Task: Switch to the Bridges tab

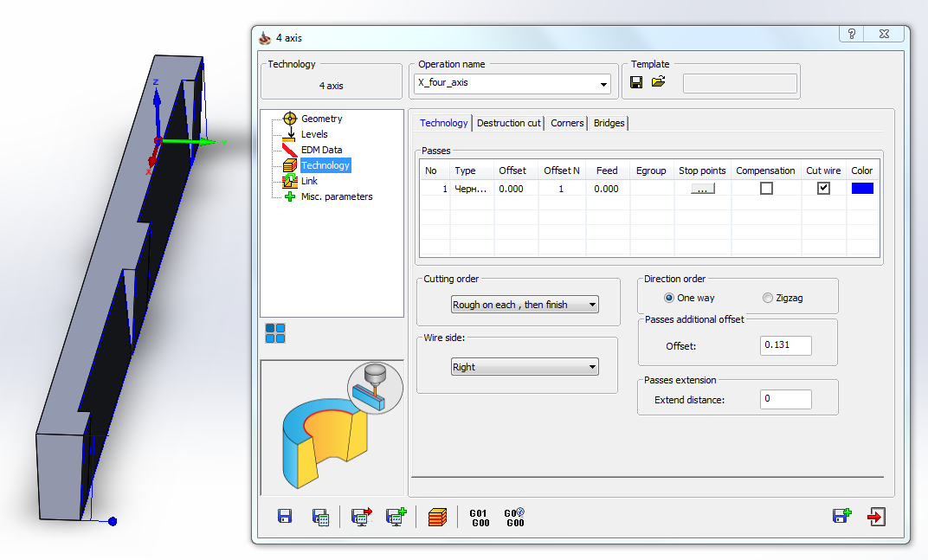Action: (x=609, y=123)
